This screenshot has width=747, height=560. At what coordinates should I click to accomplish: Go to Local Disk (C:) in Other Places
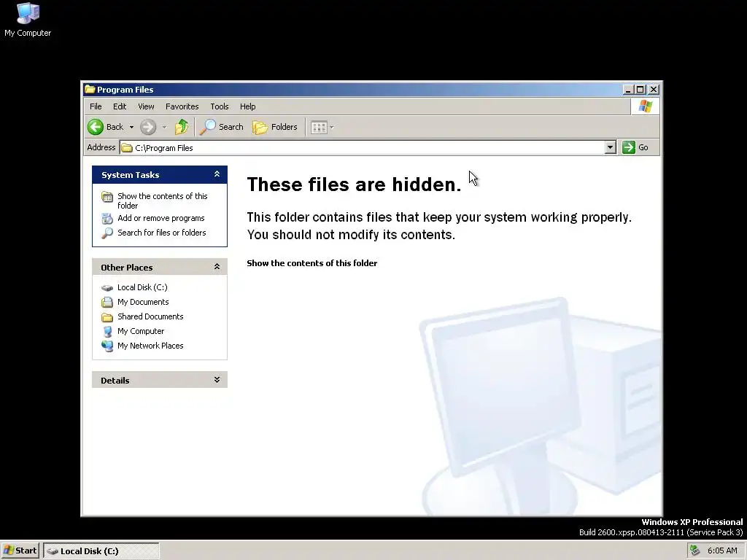142,287
